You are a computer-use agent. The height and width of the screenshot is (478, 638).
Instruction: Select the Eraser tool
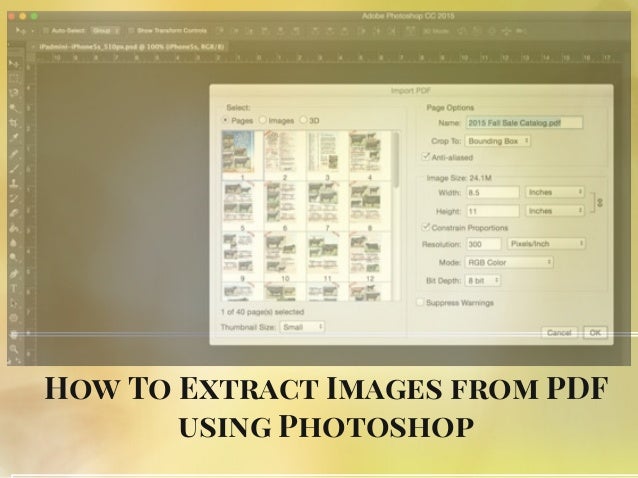click(x=14, y=213)
